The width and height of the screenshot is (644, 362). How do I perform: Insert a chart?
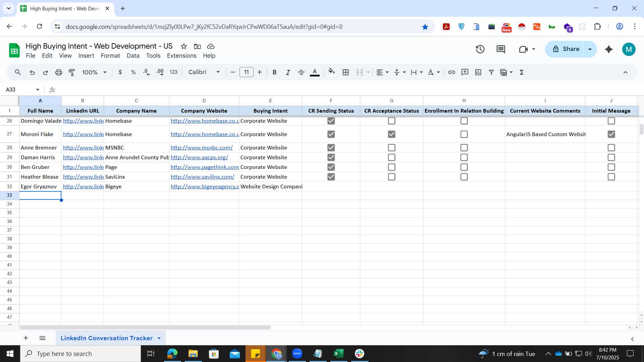pyautogui.click(x=478, y=72)
